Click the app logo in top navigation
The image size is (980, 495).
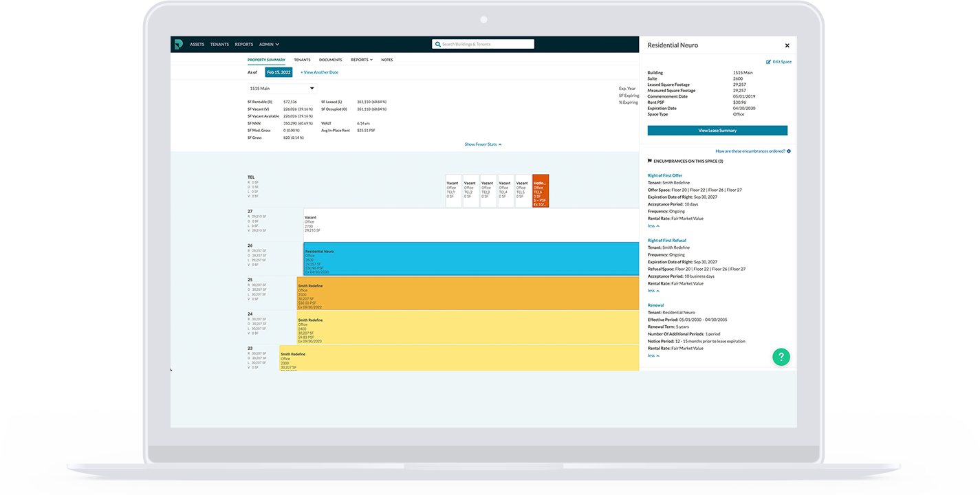(x=178, y=44)
